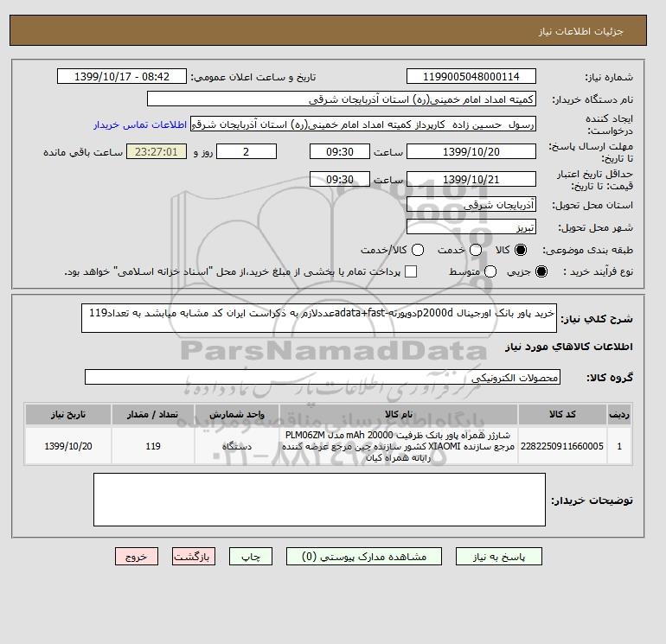Click the announcement date field 1399/10/17 - 08:42
Viewport: 666px width, 644px height.
(122, 76)
